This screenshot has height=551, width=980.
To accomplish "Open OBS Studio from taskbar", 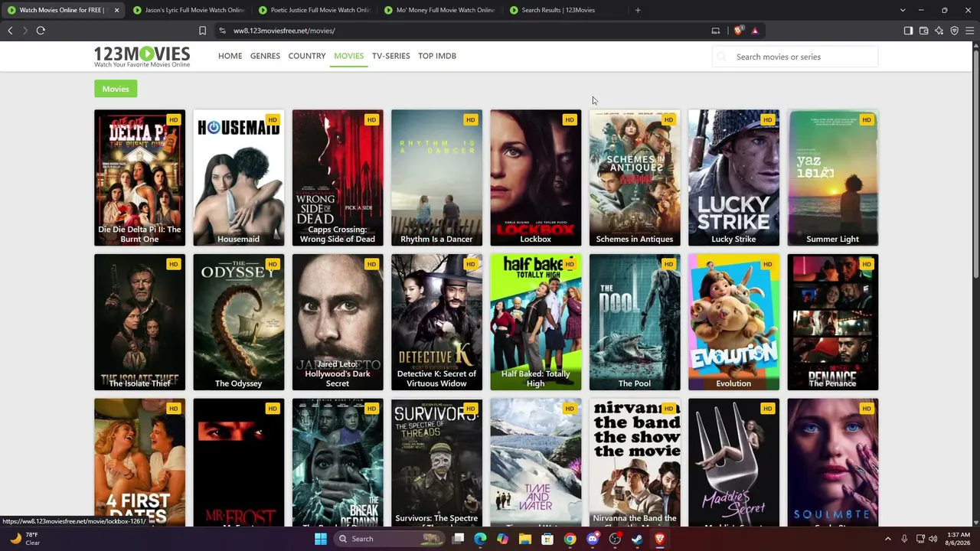I will [615, 539].
